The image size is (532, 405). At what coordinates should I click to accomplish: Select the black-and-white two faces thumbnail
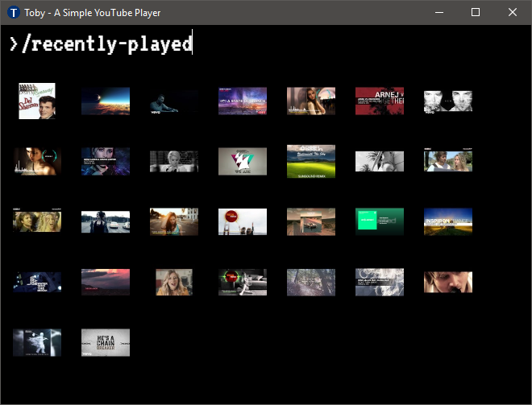click(448, 101)
